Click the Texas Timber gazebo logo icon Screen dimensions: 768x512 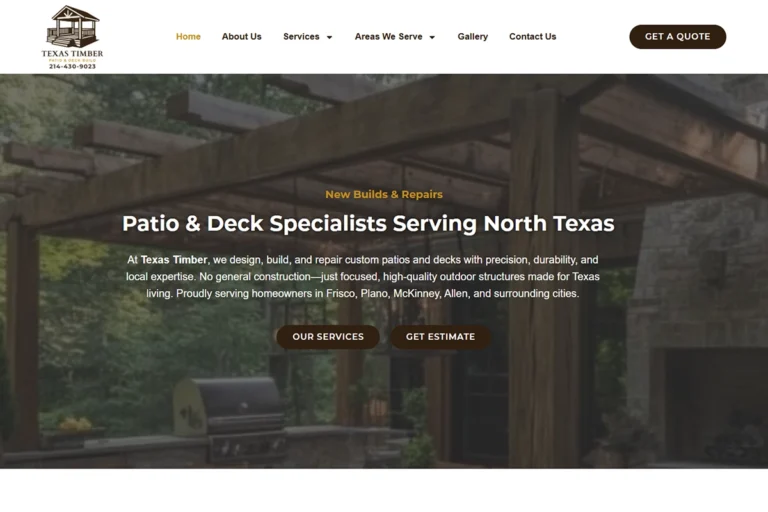(72, 26)
